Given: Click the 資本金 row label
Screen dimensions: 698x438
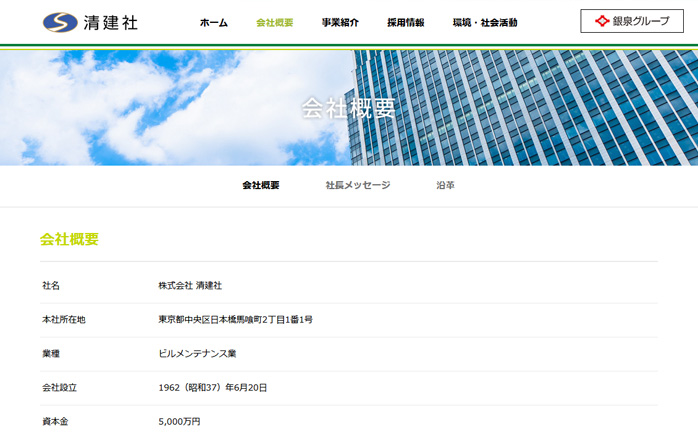Looking at the screenshot, I should tap(55, 422).
